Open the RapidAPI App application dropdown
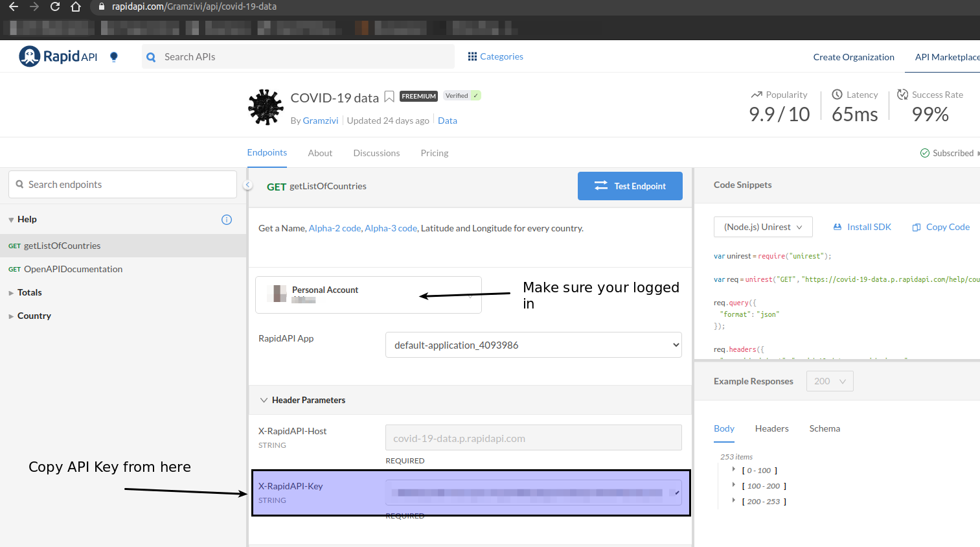The height and width of the screenshot is (547, 980). [x=534, y=345]
